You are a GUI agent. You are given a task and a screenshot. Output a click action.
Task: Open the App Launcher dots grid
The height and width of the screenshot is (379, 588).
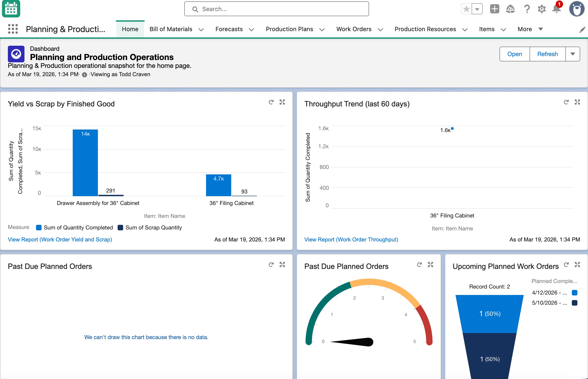[13, 29]
